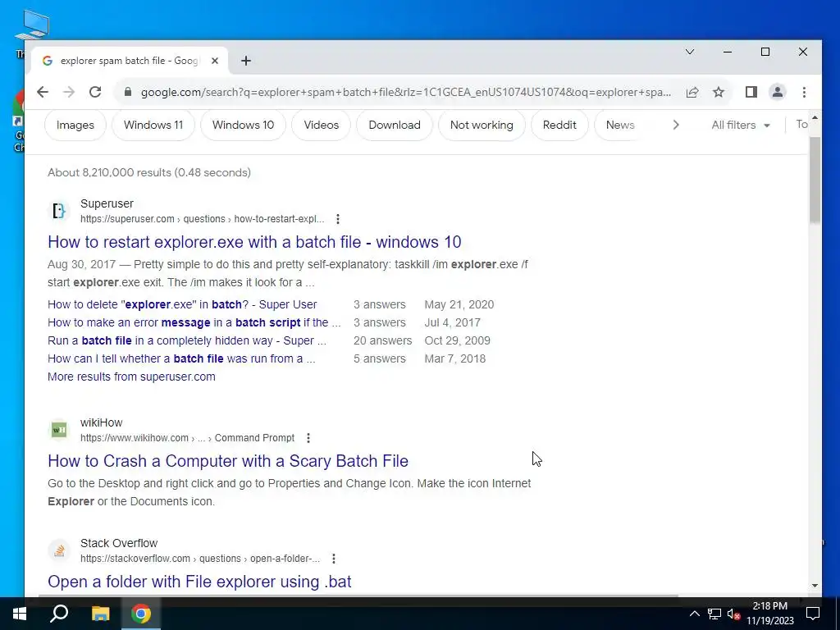Expand the All filters dropdown
Screen dimensions: 840x630
[x=741, y=125]
